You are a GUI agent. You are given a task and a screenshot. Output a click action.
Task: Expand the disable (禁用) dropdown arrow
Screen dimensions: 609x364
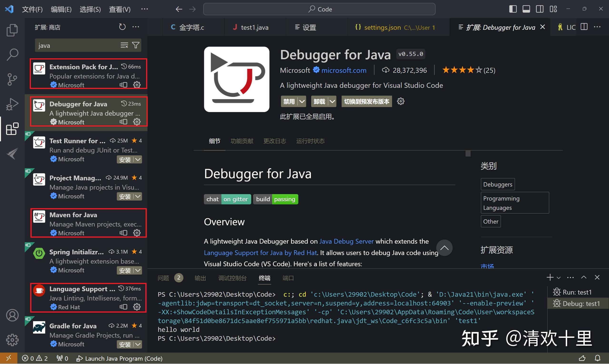point(302,101)
